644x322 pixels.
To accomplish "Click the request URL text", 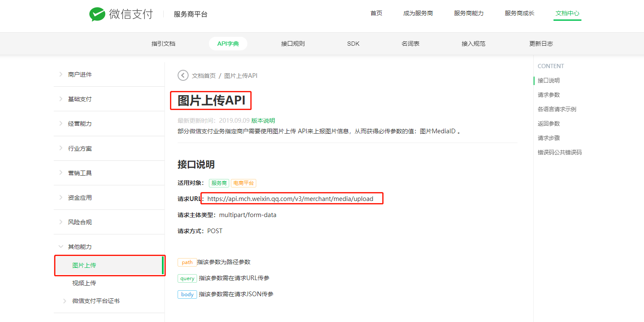I will [x=290, y=199].
